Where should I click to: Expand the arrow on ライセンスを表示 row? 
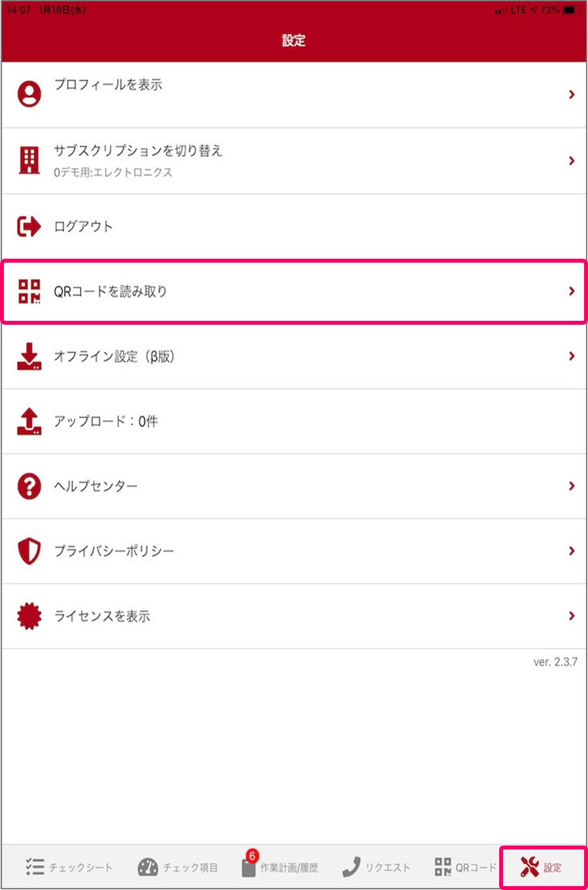pos(572,615)
